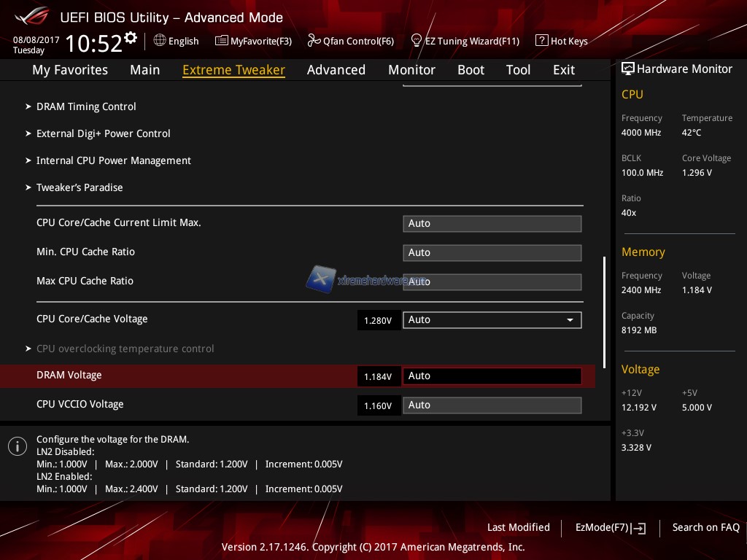
Task: Open Tweaker's Paradise submenu
Action: pyautogui.click(x=80, y=187)
